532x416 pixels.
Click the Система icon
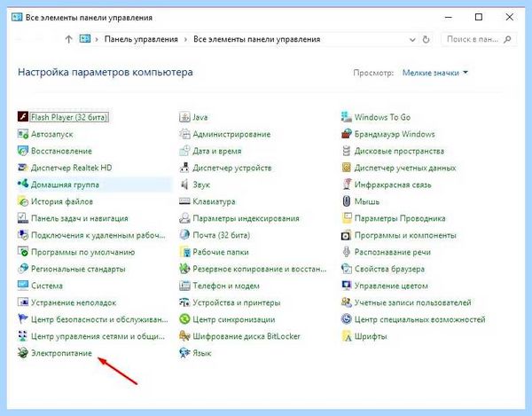23,286
